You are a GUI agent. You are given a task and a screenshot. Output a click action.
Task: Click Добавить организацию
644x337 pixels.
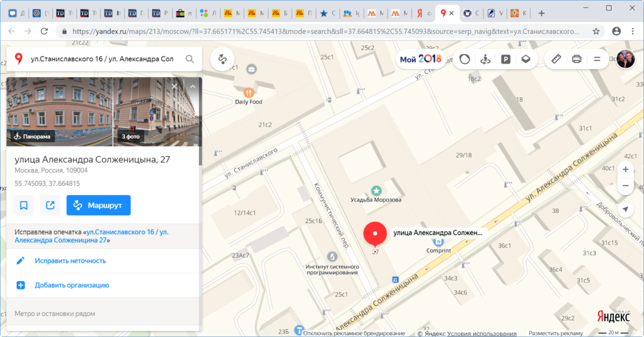click(x=71, y=285)
